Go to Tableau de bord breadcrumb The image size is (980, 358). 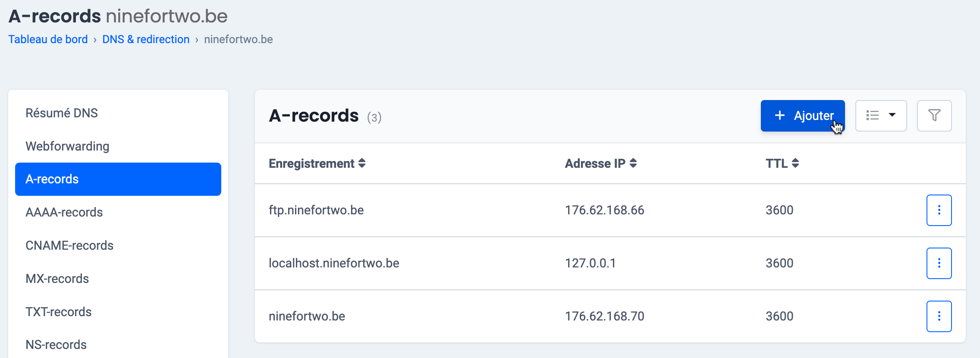click(x=48, y=39)
